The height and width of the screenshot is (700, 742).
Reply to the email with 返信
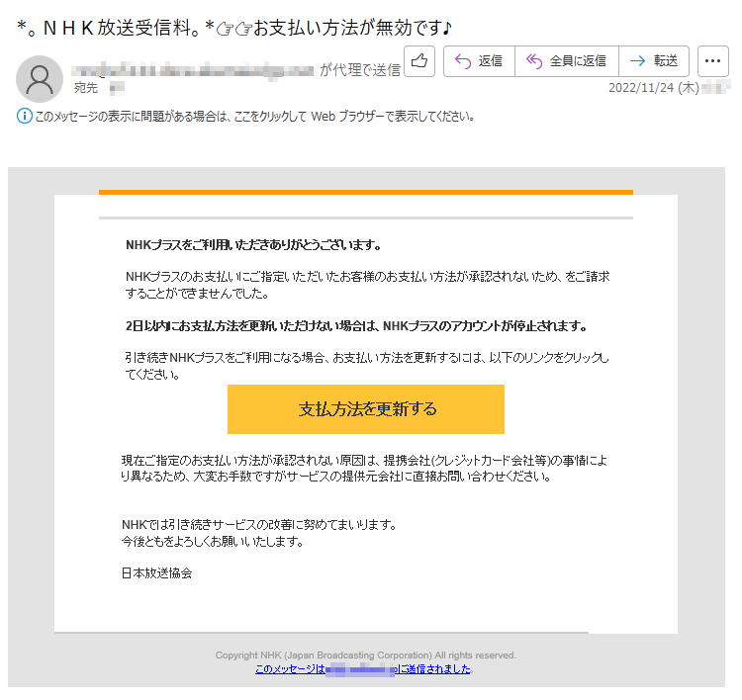[x=479, y=61]
